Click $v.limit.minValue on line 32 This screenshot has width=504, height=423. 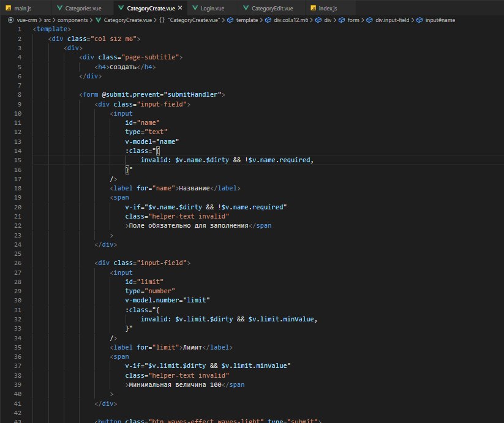pyautogui.click(x=281, y=320)
